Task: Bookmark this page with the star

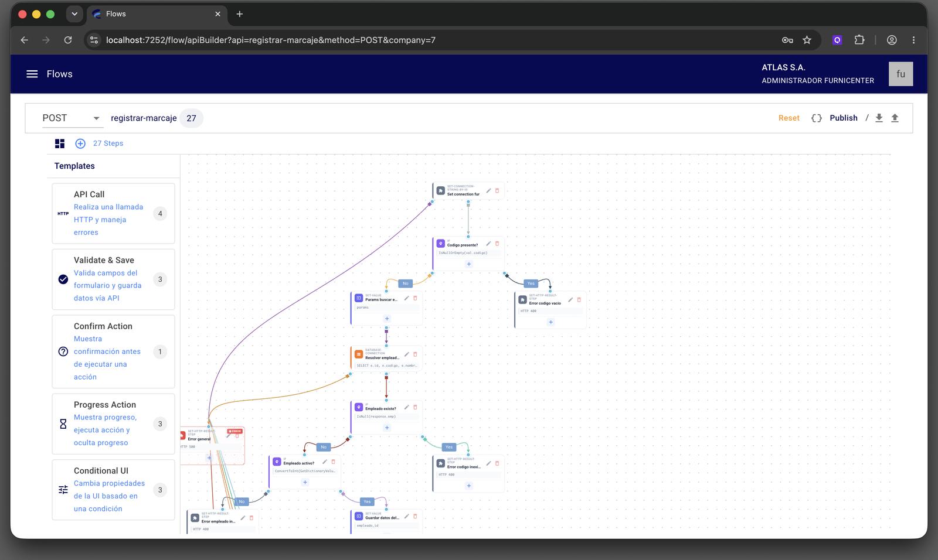Action: (807, 40)
